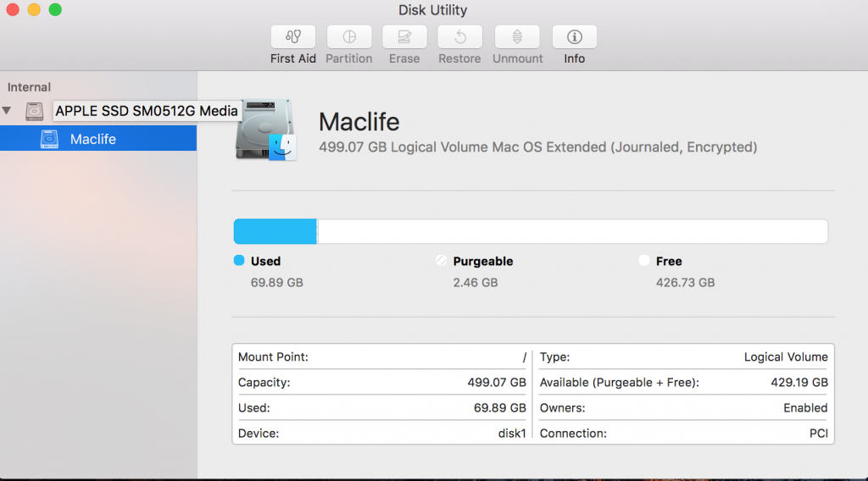Minimize the Disk Utility window

[34, 9]
